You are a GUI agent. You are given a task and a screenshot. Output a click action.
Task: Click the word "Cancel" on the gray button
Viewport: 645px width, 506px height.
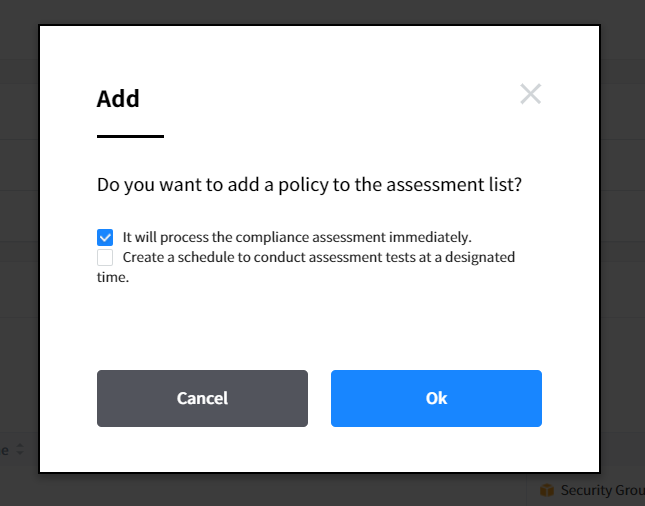202,398
